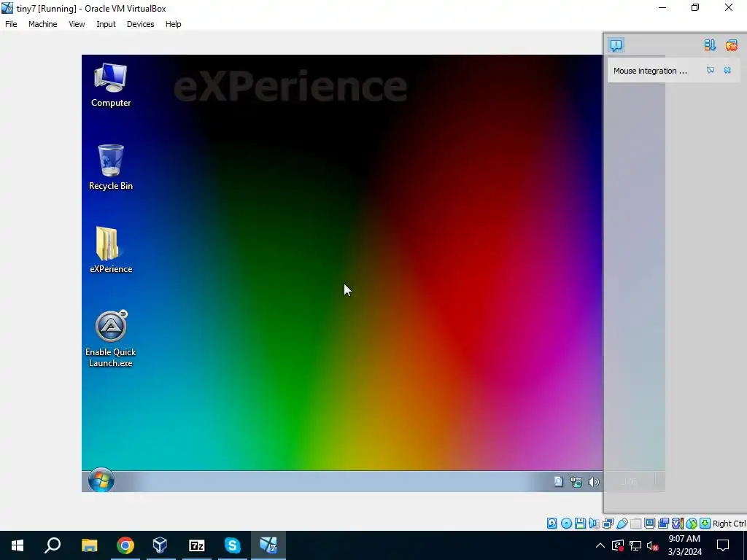The width and height of the screenshot is (747, 560).
Task: Click the mouse integration indicator
Action: tap(692, 524)
